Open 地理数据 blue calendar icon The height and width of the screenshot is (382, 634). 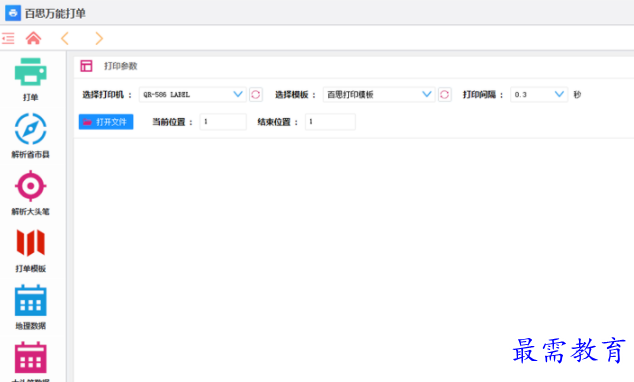click(30, 300)
